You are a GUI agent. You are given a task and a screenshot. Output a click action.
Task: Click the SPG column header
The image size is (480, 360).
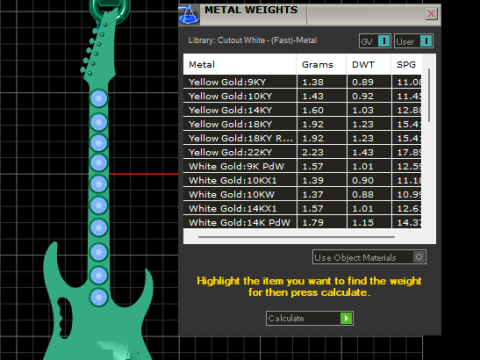406,64
